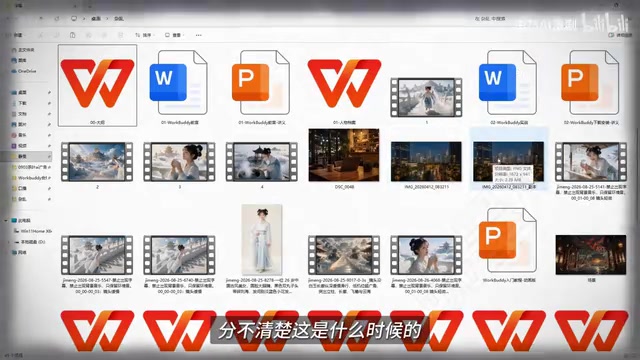Open the See more ellipsis menu
Image resolution: width=640 pixels, height=360 pixels.
pyautogui.click(x=198, y=35)
